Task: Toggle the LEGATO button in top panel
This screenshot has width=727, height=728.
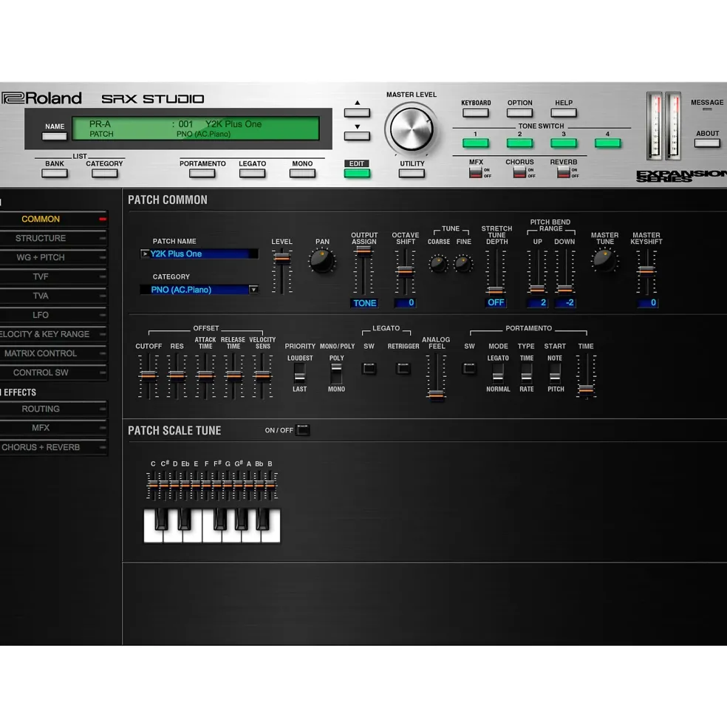Action: 252,174
